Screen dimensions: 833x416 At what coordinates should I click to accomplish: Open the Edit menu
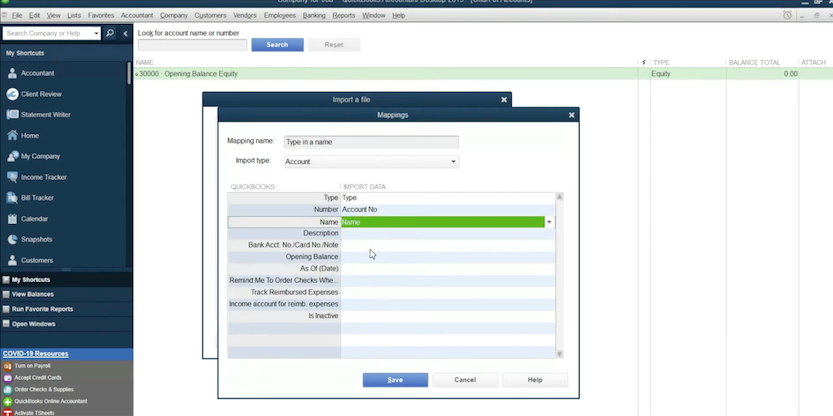pyautogui.click(x=35, y=15)
